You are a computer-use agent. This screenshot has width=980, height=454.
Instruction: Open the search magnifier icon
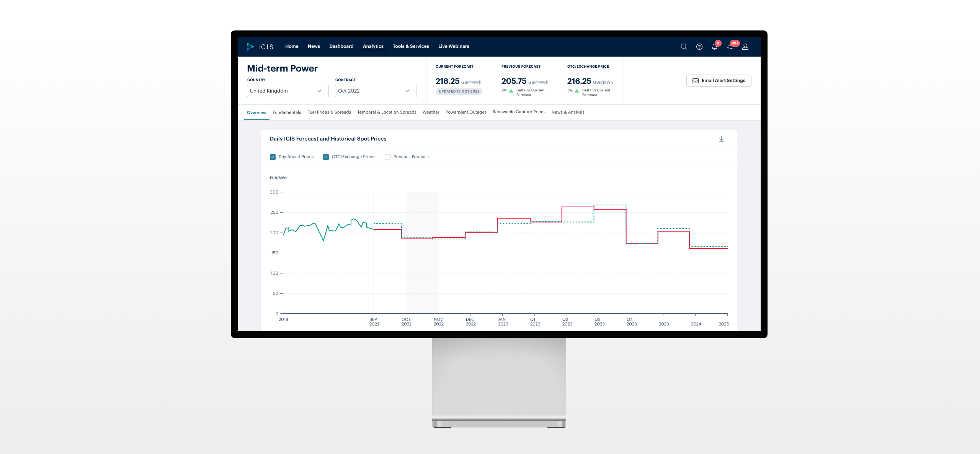tap(684, 47)
